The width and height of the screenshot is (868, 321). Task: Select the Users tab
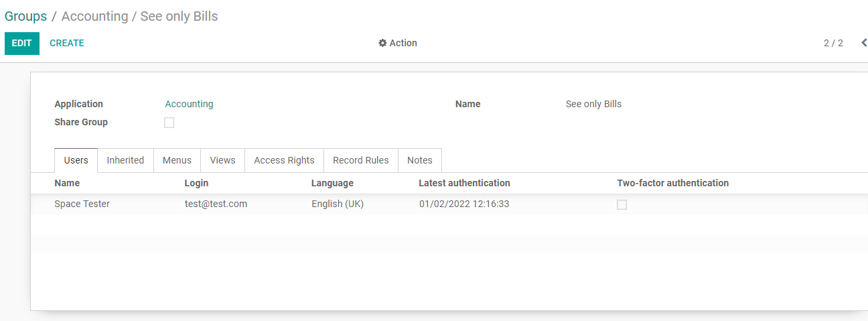click(x=76, y=160)
